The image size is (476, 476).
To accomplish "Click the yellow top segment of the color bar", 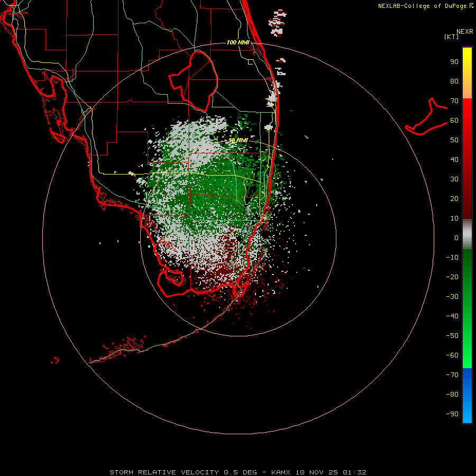I will [467, 73].
